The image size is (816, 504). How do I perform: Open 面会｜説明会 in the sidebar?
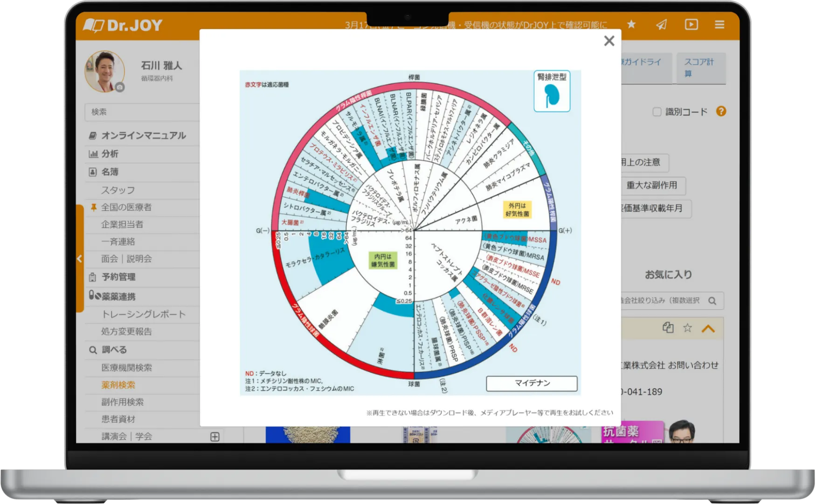point(126,259)
